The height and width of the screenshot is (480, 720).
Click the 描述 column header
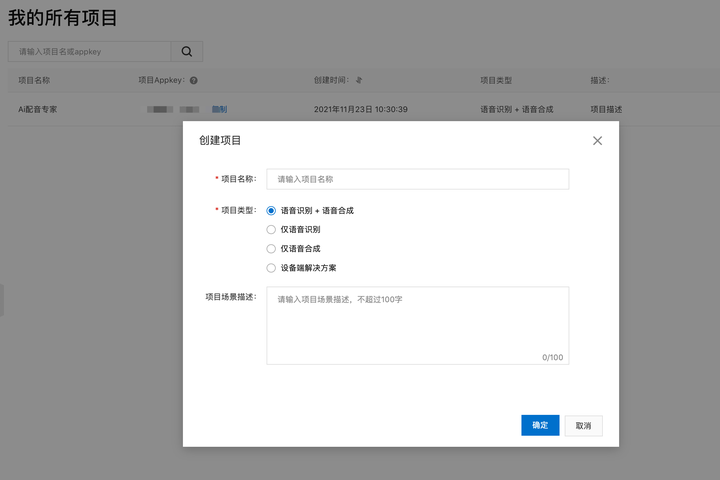(599, 81)
